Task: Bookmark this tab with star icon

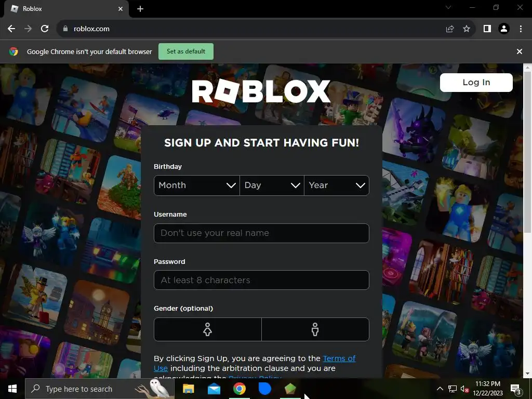Action: [x=467, y=29]
